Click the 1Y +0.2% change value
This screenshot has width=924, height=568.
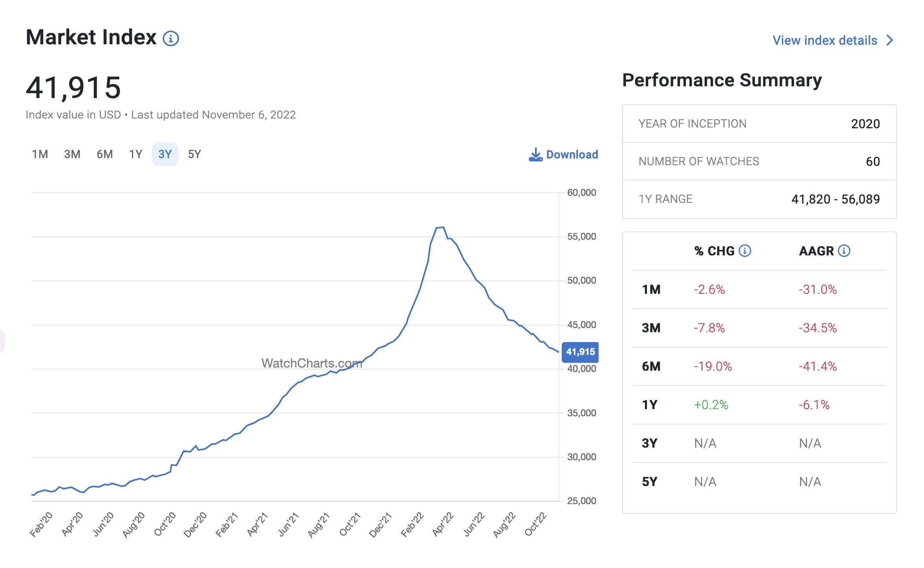click(x=711, y=405)
